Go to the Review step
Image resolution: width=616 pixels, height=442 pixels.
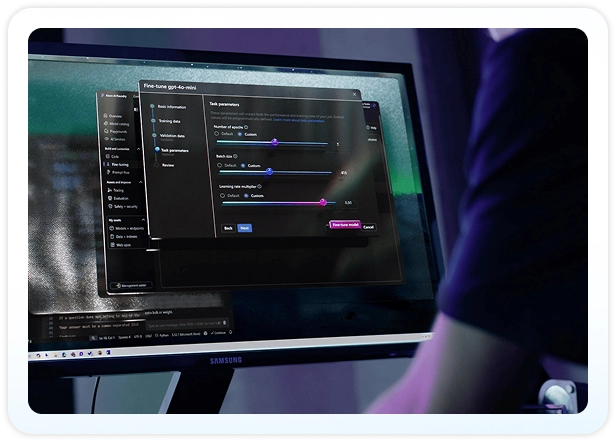(168, 165)
